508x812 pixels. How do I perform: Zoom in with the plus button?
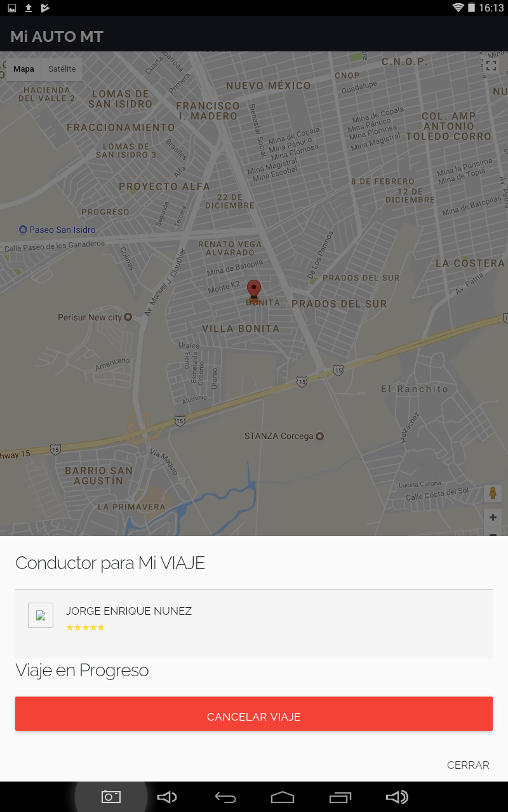pyautogui.click(x=493, y=518)
